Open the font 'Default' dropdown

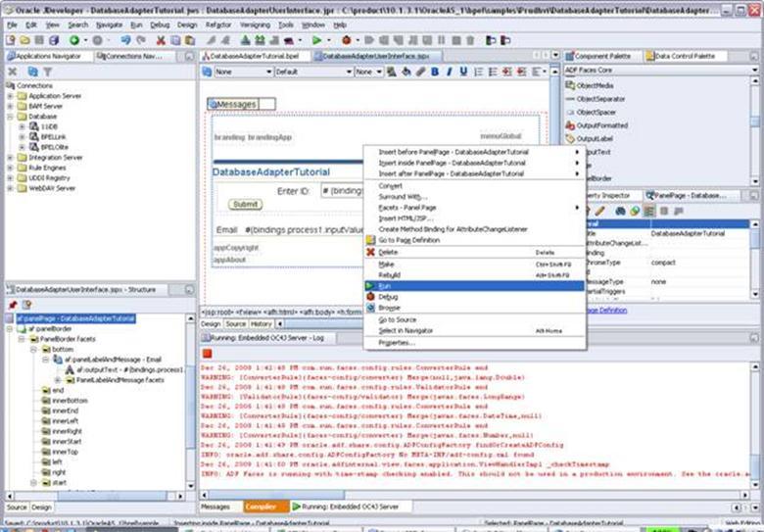[313, 73]
